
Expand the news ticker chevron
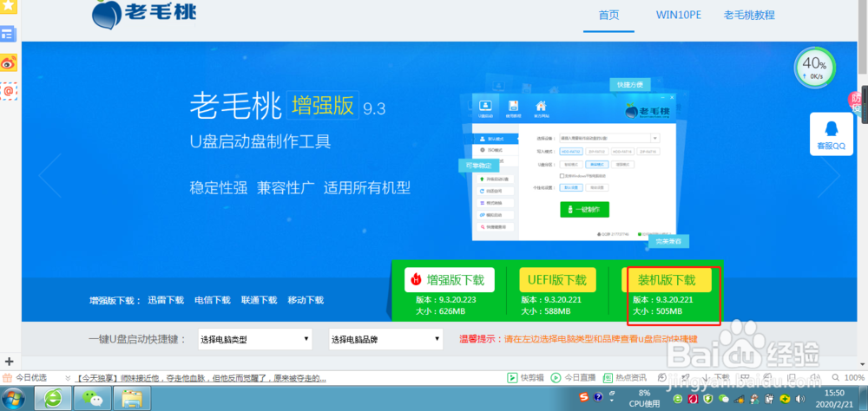68,378
